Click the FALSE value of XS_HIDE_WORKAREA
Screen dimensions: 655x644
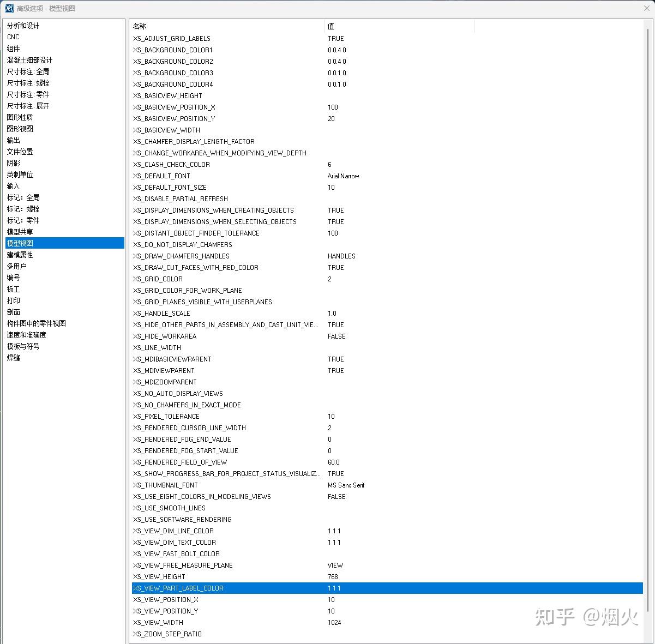click(336, 336)
